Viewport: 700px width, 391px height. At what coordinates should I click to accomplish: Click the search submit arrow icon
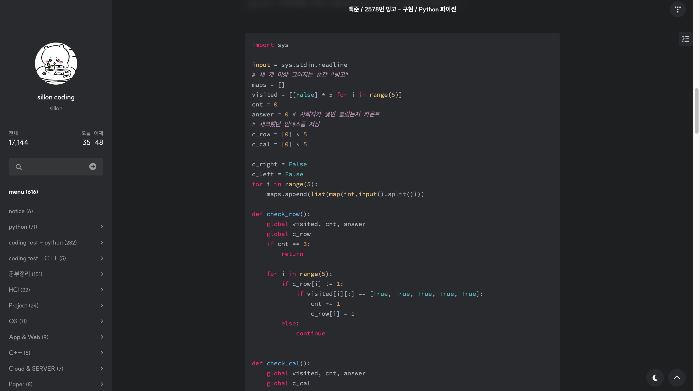[92, 166]
